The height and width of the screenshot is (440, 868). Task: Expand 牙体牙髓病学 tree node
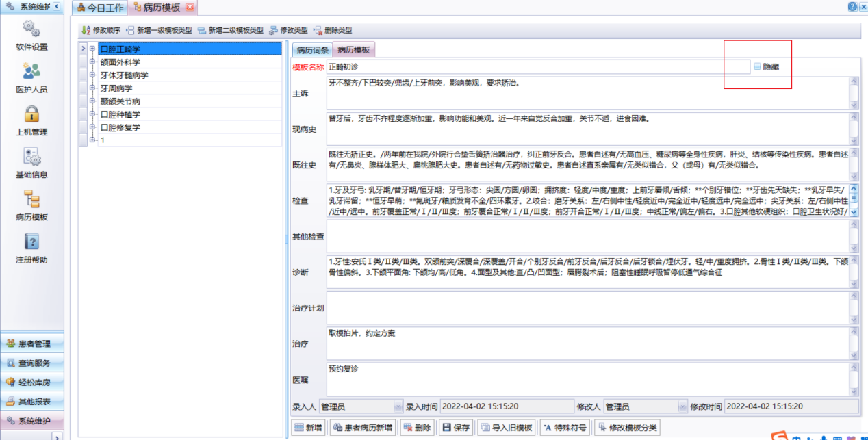pos(93,75)
